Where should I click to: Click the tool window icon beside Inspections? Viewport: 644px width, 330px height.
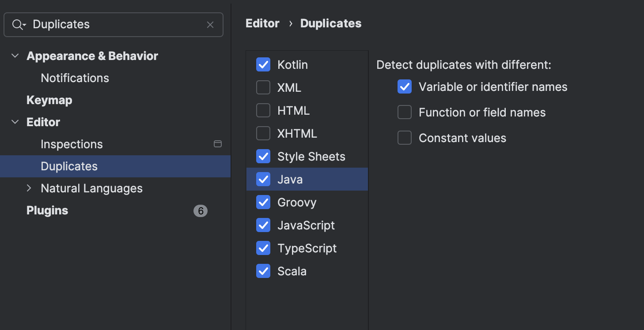click(x=218, y=144)
